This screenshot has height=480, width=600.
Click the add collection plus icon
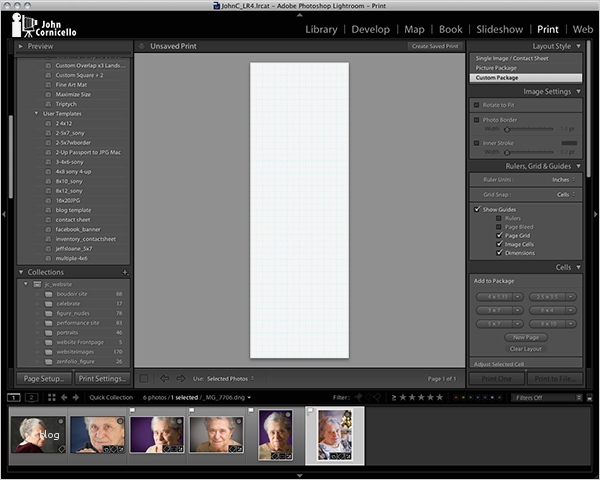click(x=125, y=273)
